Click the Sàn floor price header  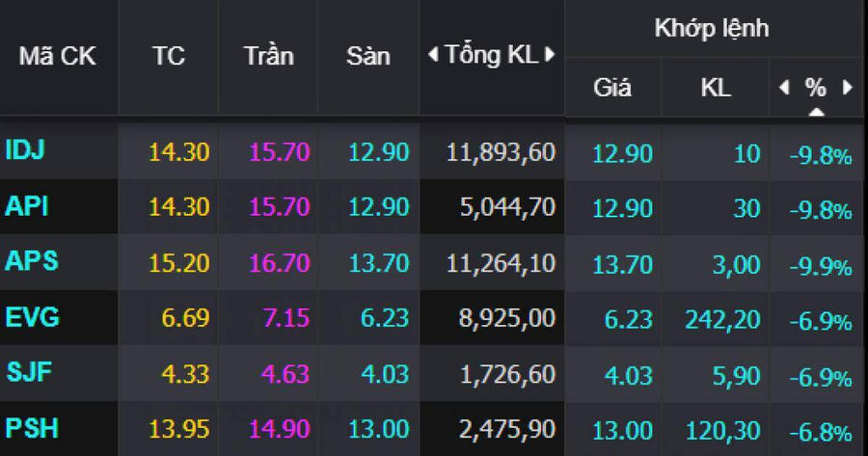(x=367, y=56)
